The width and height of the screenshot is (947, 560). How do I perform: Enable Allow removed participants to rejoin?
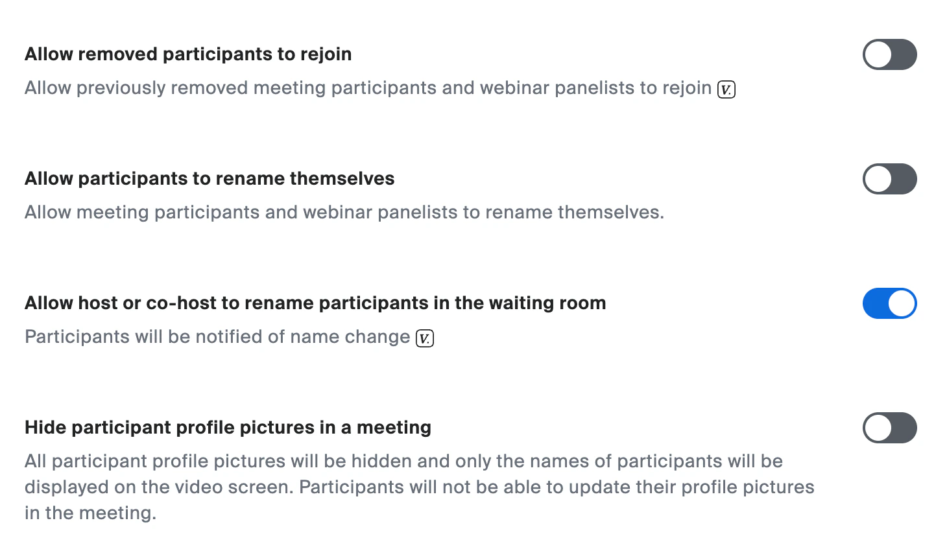click(889, 54)
